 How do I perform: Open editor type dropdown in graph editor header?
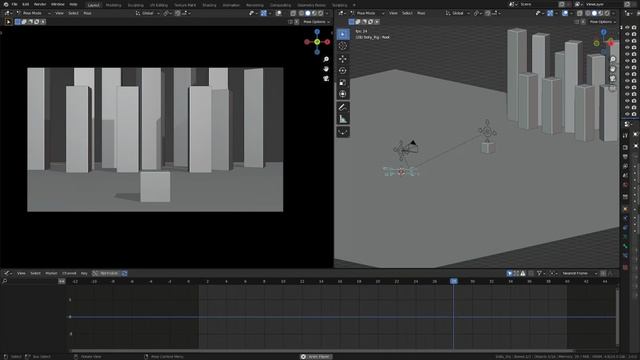pyautogui.click(x=8, y=273)
